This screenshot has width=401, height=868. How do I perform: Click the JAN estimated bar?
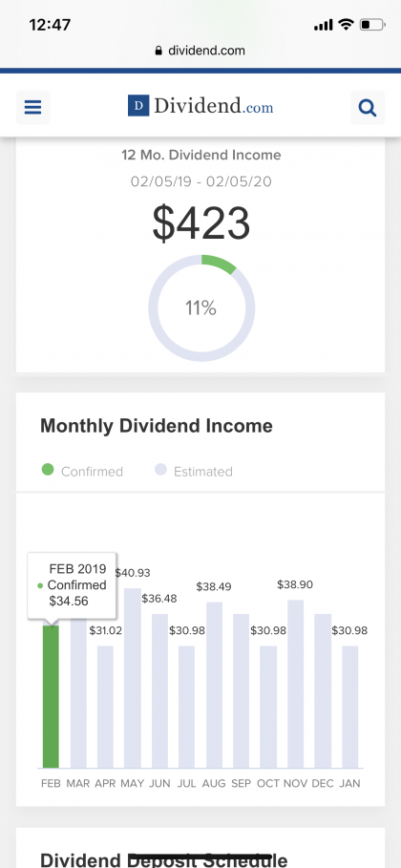point(350,707)
